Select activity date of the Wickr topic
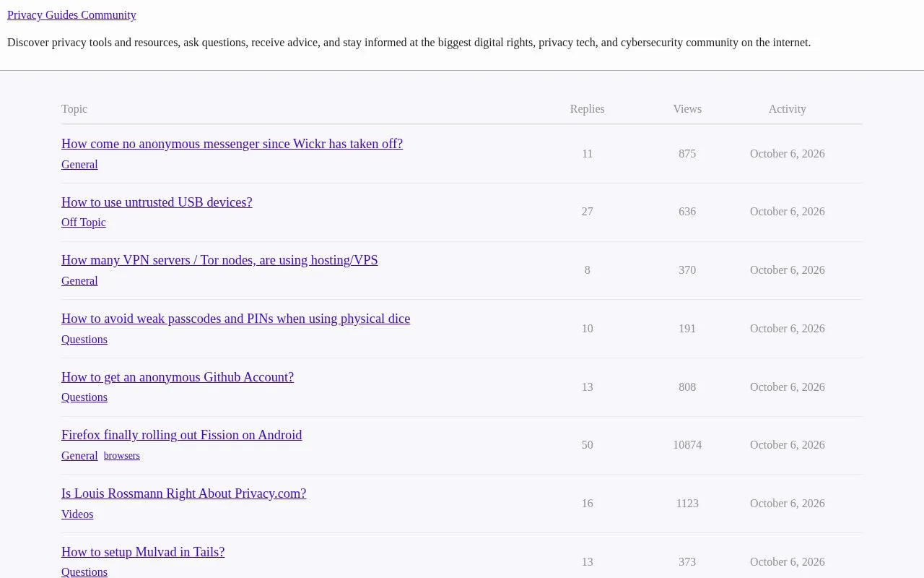Image resolution: width=924 pixels, height=578 pixels. [788, 154]
